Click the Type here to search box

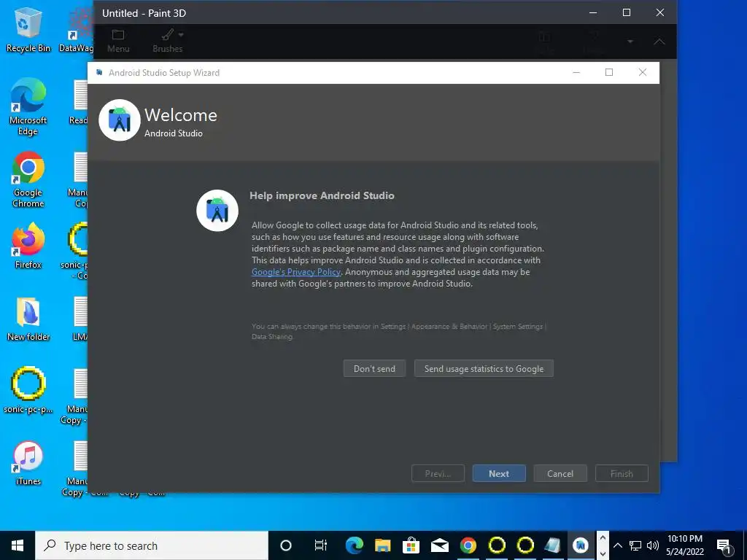pos(152,545)
